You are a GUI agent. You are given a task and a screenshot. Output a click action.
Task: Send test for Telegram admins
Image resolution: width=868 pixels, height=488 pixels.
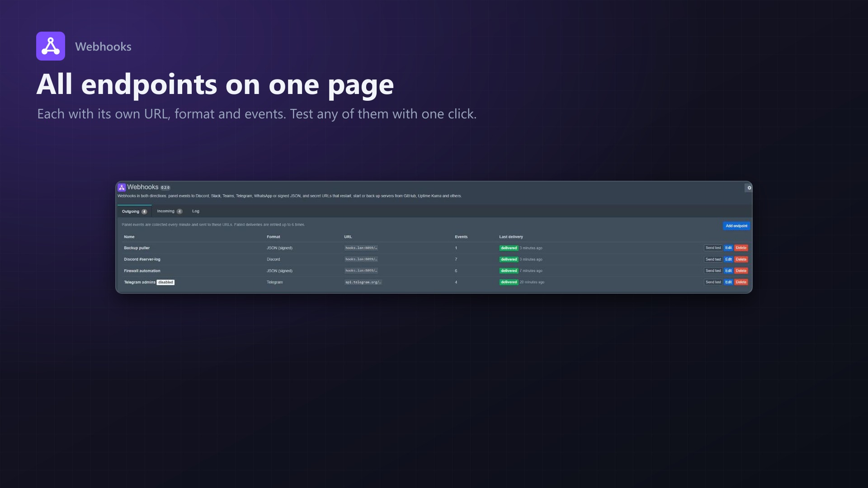pos(713,282)
